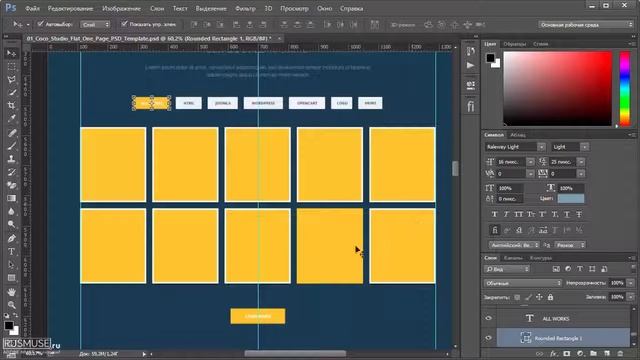Toggle the layer filter on/off switch
The height and width of the screenshot is (360, 640).
point(633,269)
